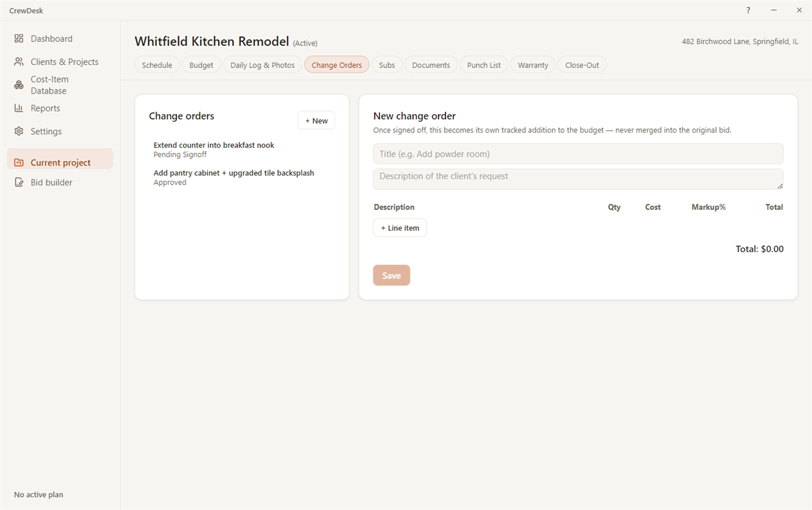Click the 'Whitfield Kitchen Remodel' project title

[212, 41]
